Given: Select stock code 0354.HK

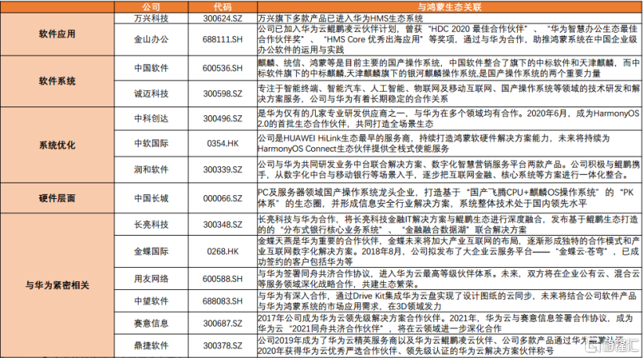Looking at the screenshot, I should [x=223, y=143].
